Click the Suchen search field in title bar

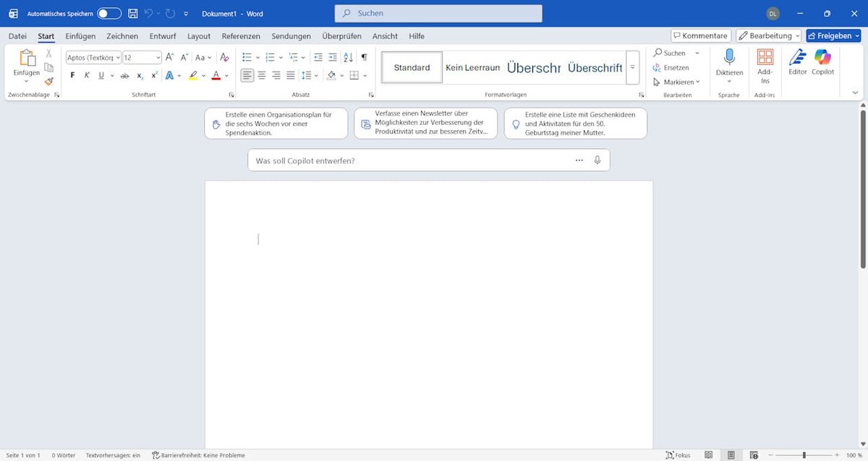(x=438, y=13)
